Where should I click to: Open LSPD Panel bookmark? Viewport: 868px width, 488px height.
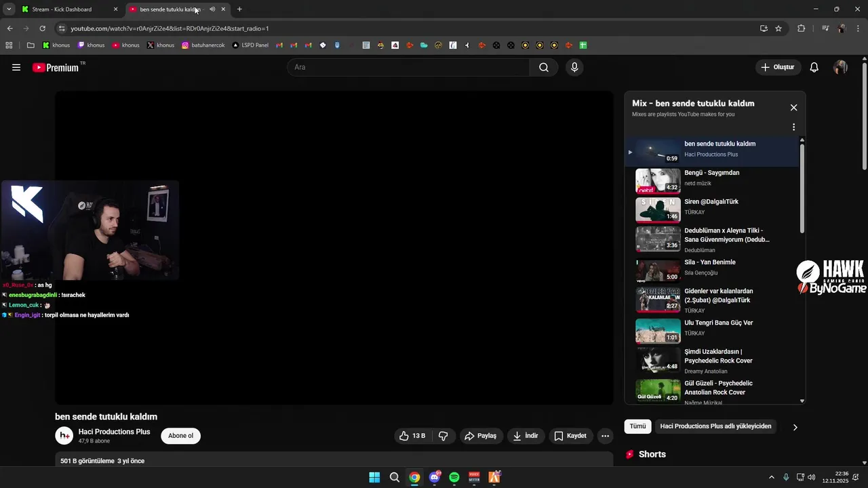click(250, 45)
